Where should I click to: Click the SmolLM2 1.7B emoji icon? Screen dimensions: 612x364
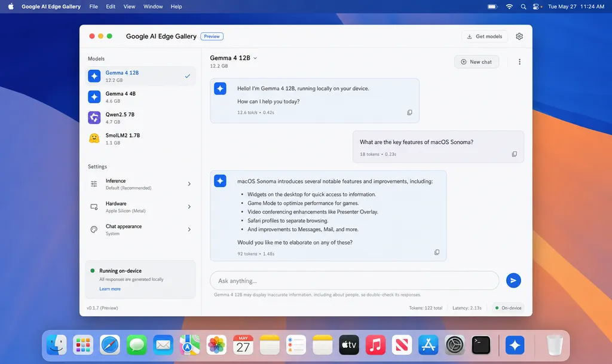click(94, 139)
